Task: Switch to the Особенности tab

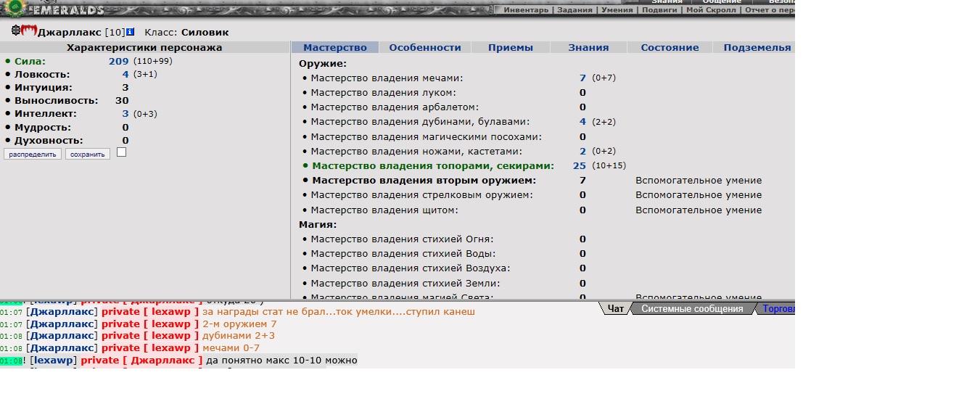Action: coord(425,47)
